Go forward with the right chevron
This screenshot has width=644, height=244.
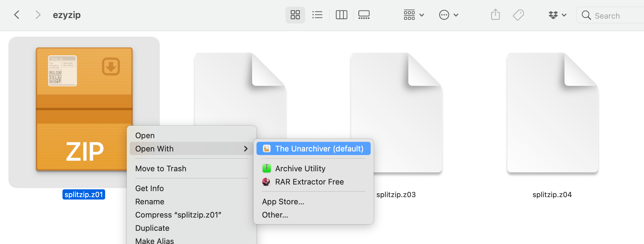click(x=38, y=15)
